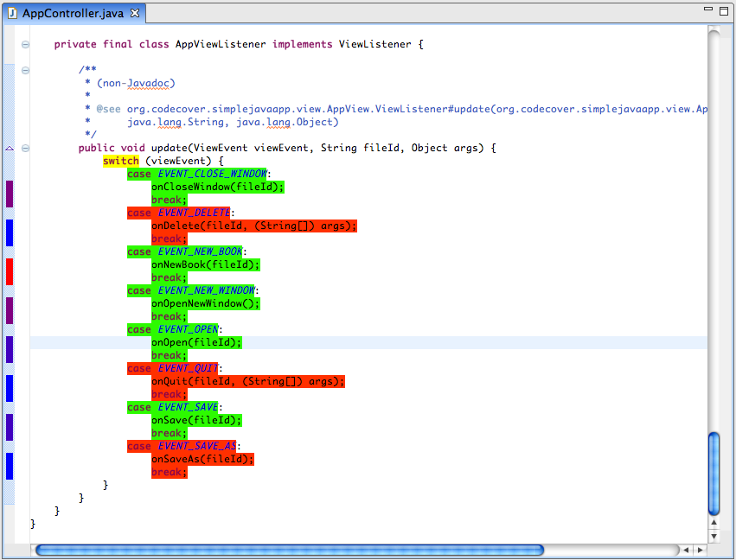Collapse the AppViewListener class fold
Screen dimensions: 736x560
click(25, 45)
